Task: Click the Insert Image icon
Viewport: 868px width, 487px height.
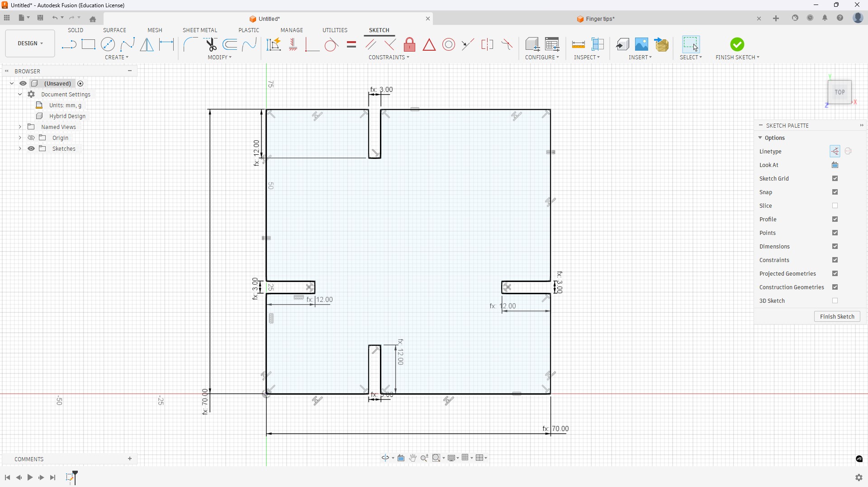Action: click(x=641, y=44)
